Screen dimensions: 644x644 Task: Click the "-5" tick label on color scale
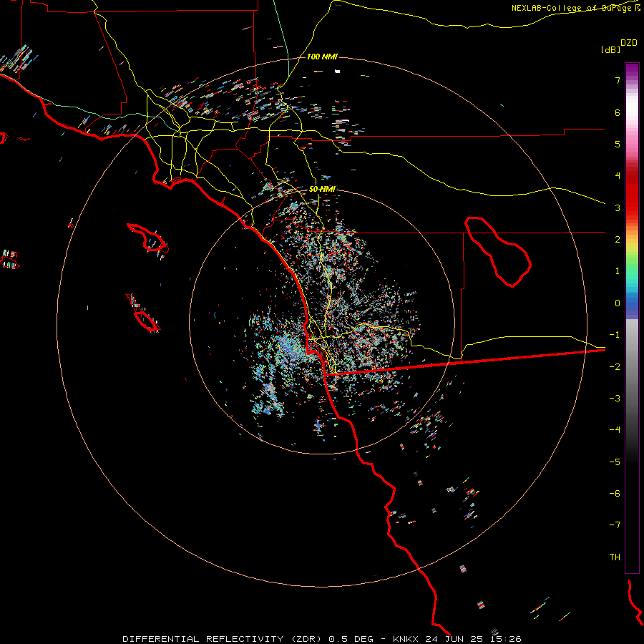615,462
